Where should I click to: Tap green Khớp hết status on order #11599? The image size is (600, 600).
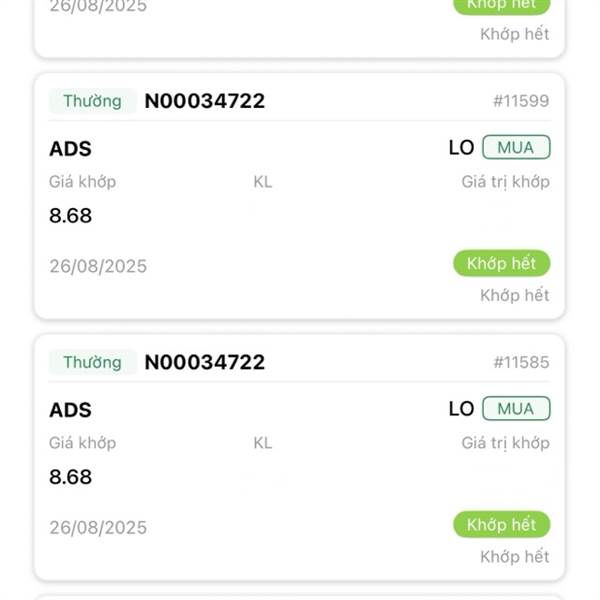click(502, 263)
